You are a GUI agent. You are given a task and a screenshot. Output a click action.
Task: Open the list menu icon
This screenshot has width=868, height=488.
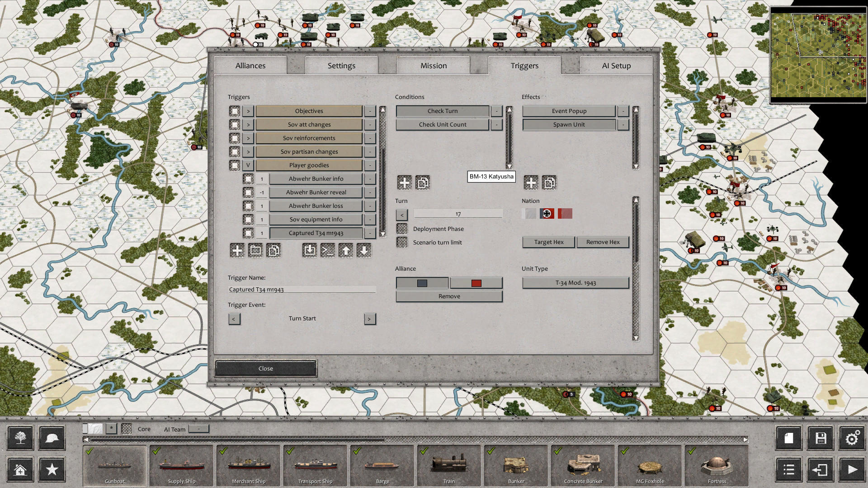click(x=789, y=470)
